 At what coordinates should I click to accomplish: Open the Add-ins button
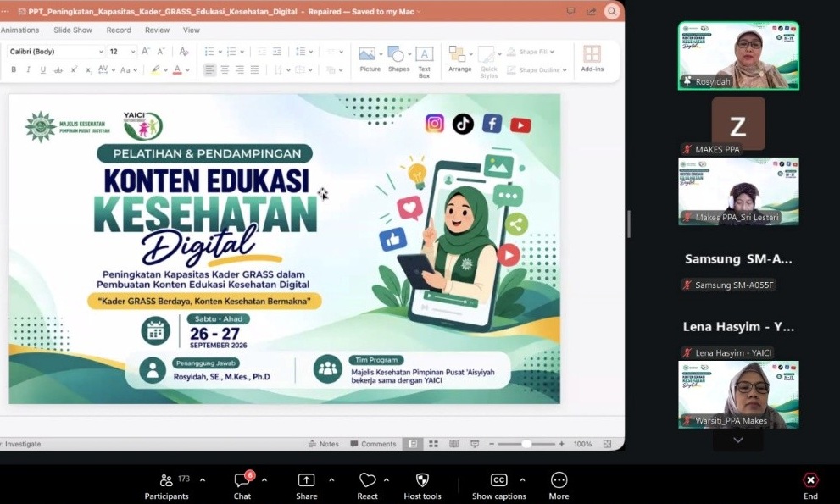coord(592,58)
